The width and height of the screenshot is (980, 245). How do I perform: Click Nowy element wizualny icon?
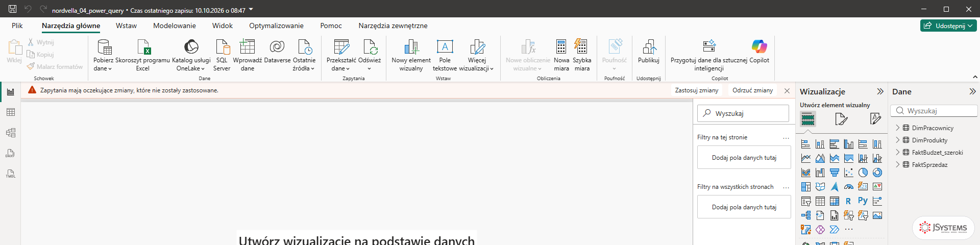point(411,47)
